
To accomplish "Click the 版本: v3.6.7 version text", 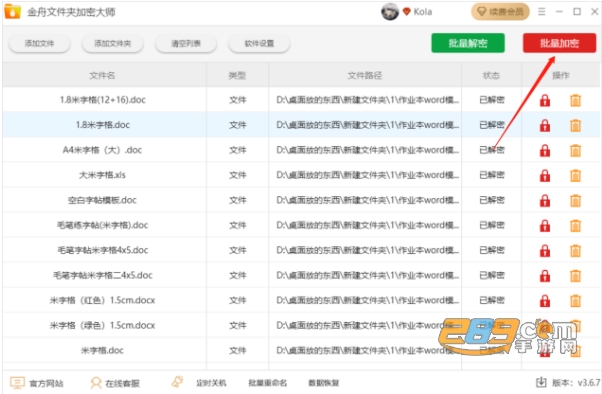I will click(x=576, y=382).
